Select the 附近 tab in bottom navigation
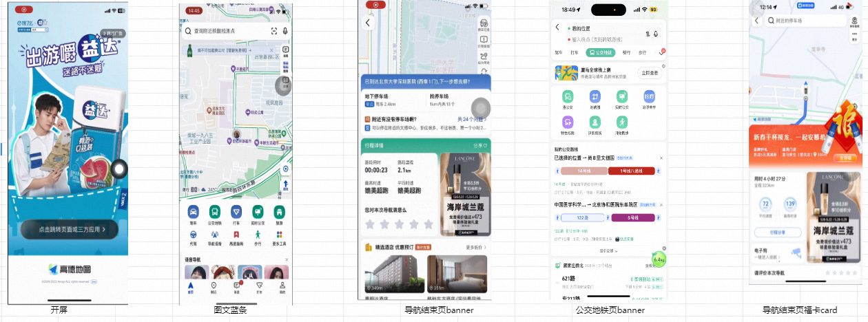 [x=214, y=288]
